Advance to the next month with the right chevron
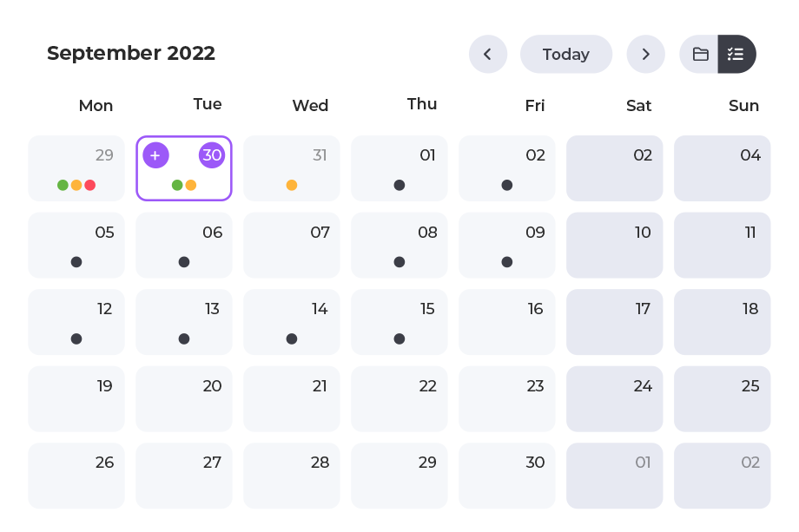The width and height of the screenshot is (799, 532). pyautogui.click(x=645, y=54)
